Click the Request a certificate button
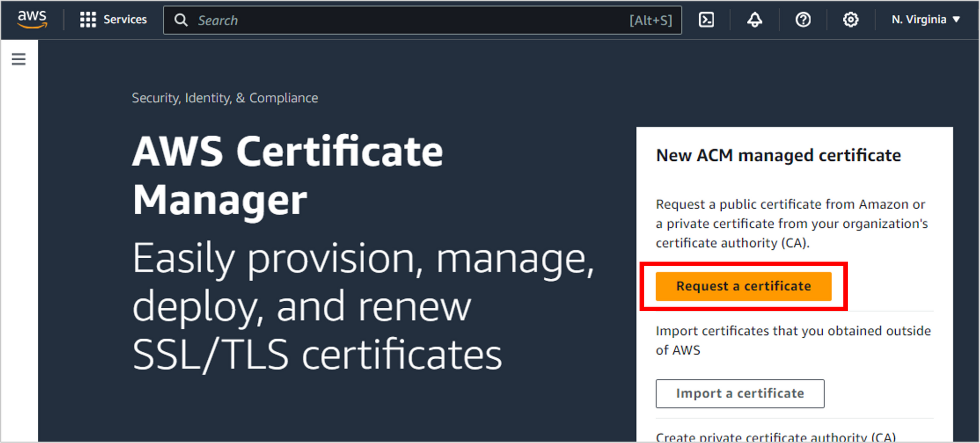This screenshot has width=980, height=443. pyautogui.click(x=743, y=286)
